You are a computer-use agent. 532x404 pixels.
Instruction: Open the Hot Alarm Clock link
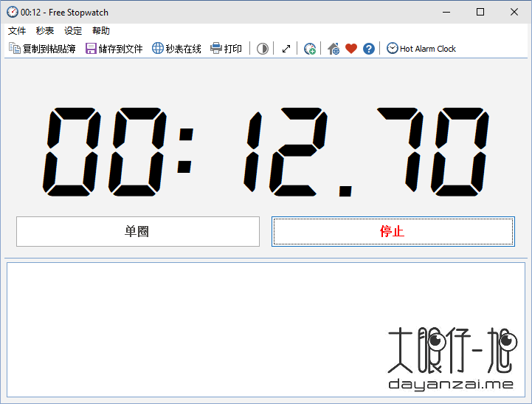421,49
